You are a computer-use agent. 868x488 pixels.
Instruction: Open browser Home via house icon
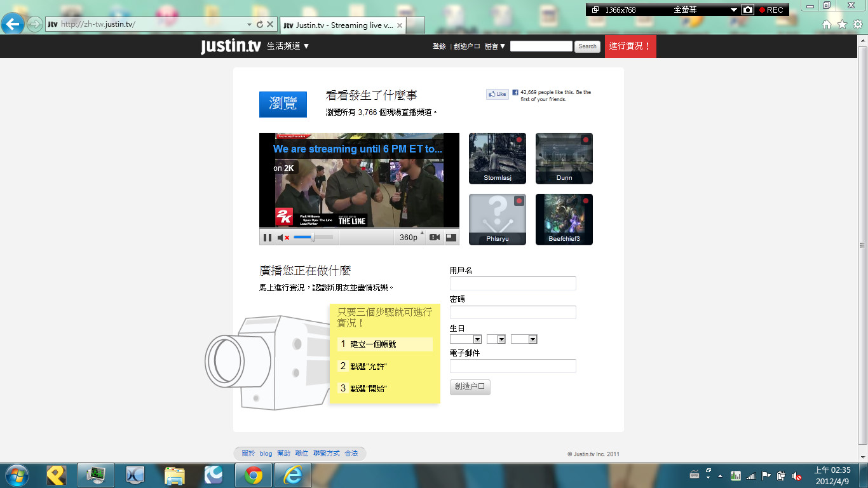pyautogui.click(x=827, y=24)
